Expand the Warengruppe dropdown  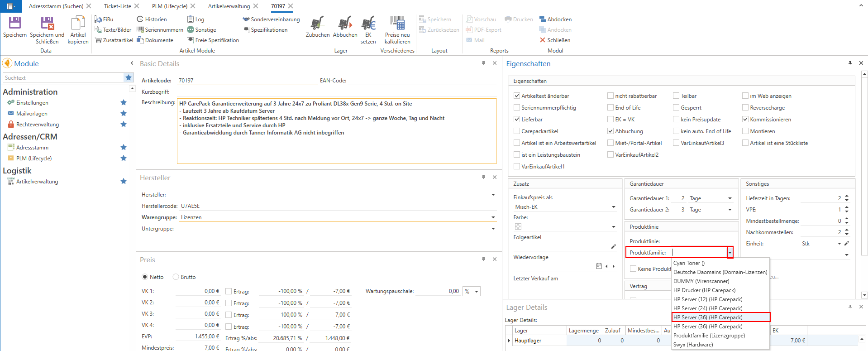[493, 217]
